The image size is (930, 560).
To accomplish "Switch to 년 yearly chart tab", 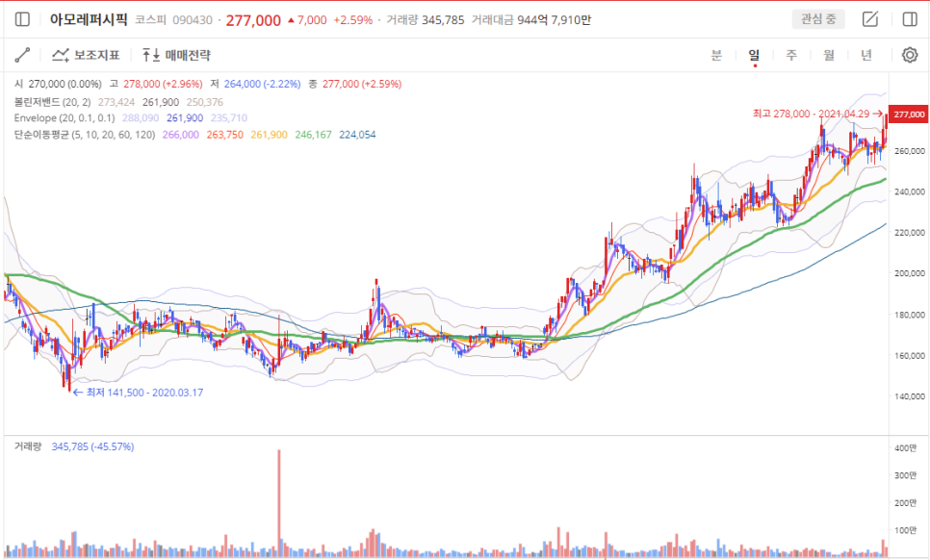I will (x=866, y=55).
